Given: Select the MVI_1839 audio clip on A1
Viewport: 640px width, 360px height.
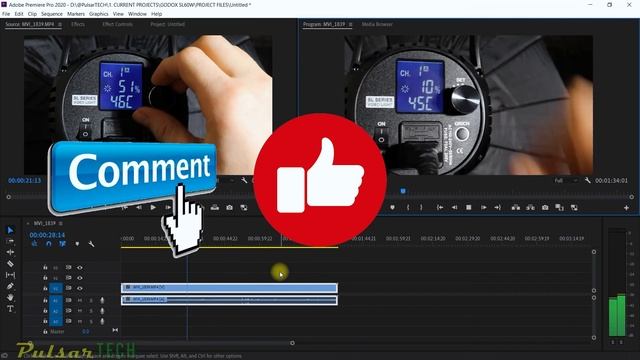Looking at the screenshot, I should tap(229, 300).
